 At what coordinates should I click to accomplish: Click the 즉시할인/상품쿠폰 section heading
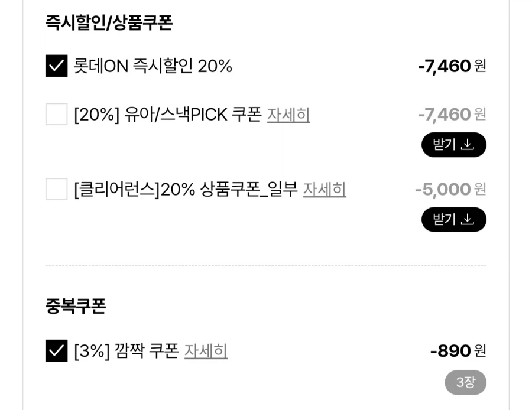pos(109,22)
